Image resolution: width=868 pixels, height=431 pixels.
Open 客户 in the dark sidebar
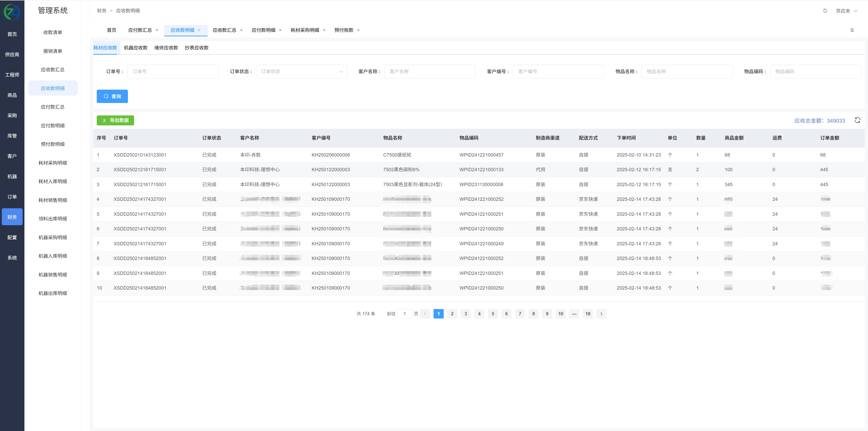tap(12, 156)
